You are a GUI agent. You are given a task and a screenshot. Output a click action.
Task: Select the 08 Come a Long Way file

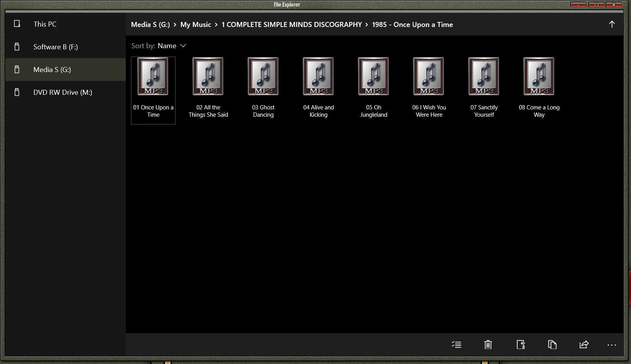click(x=539, y=90)
